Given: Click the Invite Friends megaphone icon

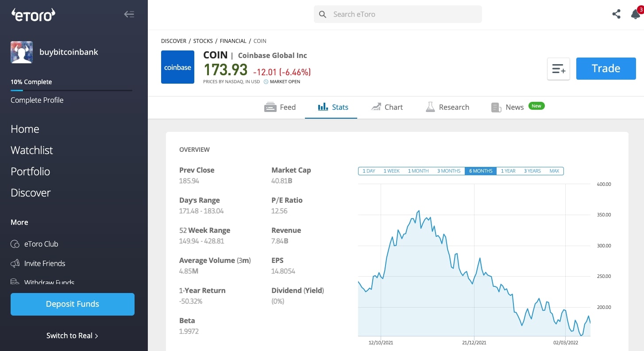Looking at the screenshot, I should point(15,263).
